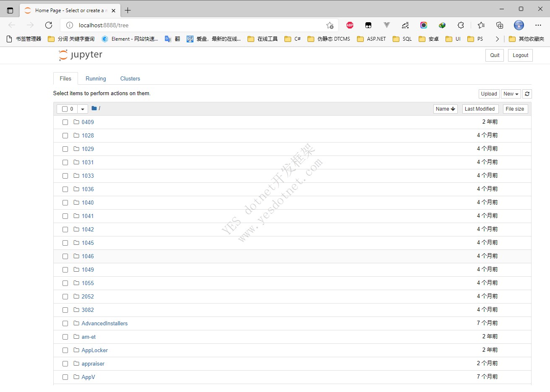
Task: Open the tab actions menu icon
Action: point(10,10)
